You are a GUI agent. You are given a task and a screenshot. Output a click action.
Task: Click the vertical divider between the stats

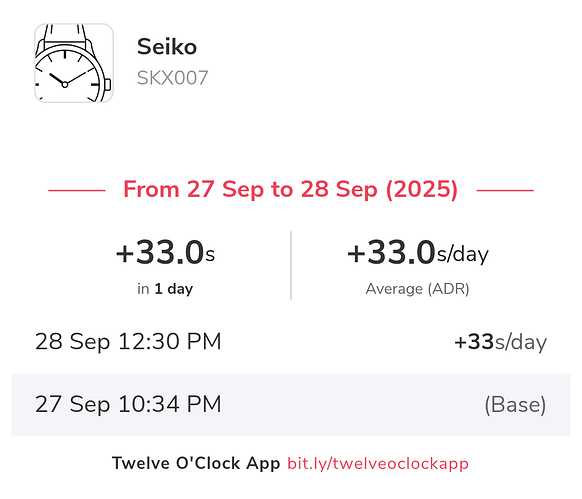coord(291,265)
